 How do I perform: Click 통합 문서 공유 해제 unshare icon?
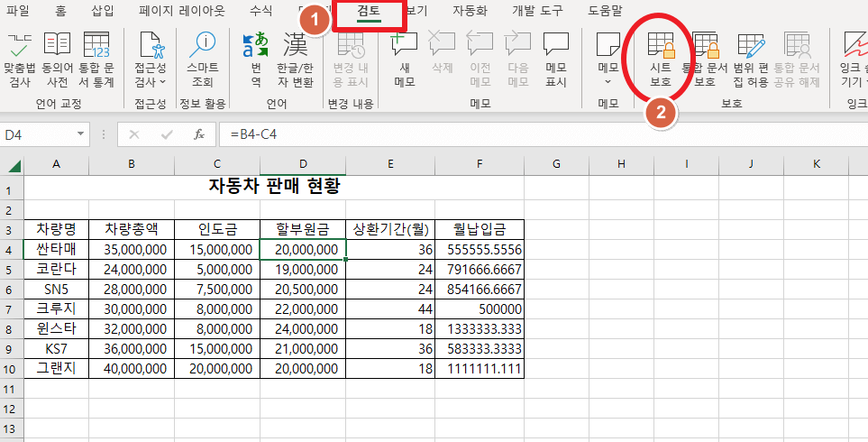(x=797, y=44)
